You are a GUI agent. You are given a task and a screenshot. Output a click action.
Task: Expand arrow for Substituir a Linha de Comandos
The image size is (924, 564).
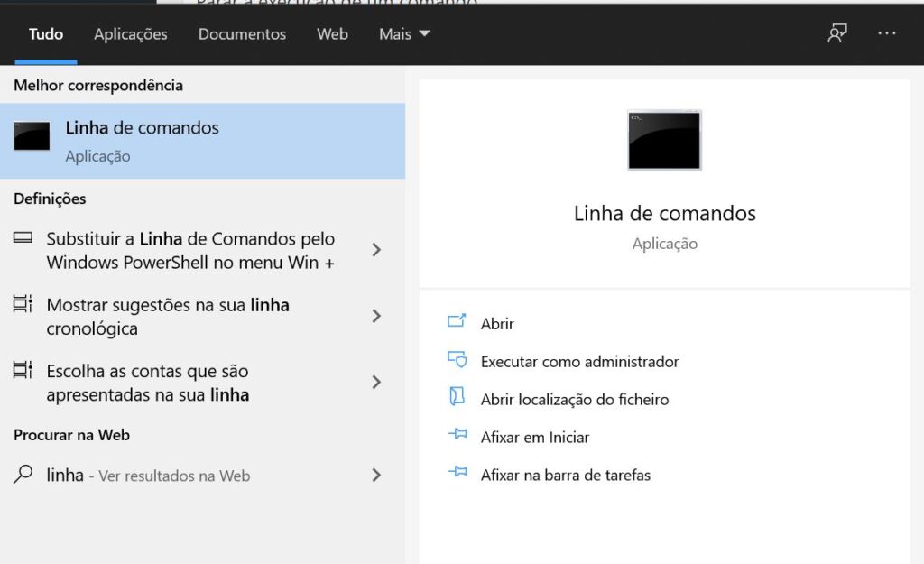coord(376,250)
